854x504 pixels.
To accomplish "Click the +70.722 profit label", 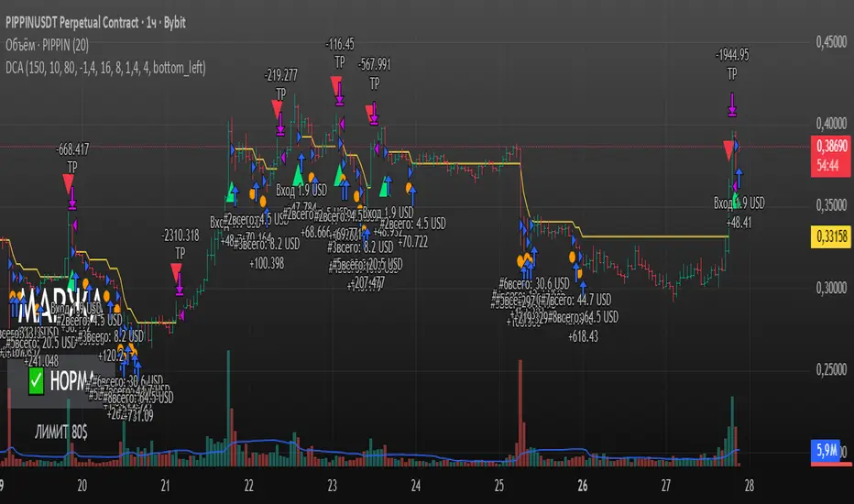I will coord(413,242).
